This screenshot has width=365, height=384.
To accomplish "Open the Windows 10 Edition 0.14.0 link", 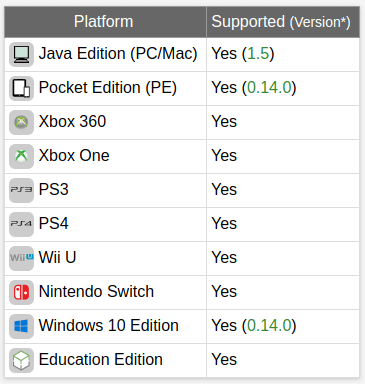I will tap(269, 326).
